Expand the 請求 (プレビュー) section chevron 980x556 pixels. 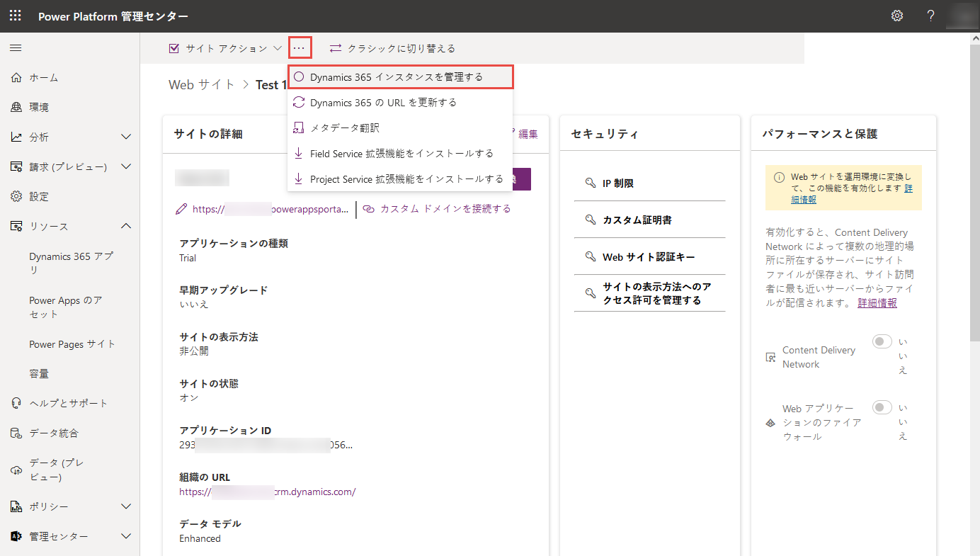127,166
